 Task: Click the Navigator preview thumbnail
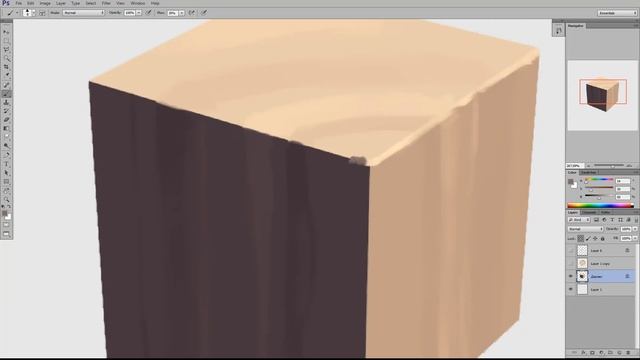pyautogui.click(x=603, y=95)
